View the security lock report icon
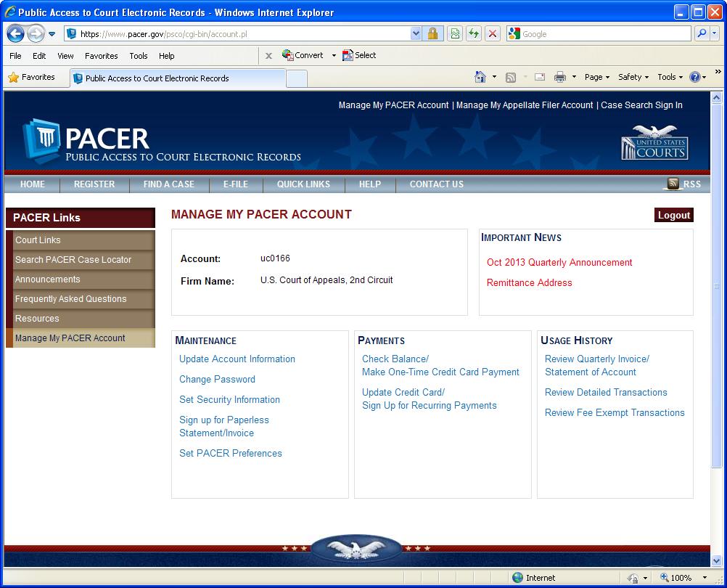This screenshot has width=727, height=588. point(432,33)
